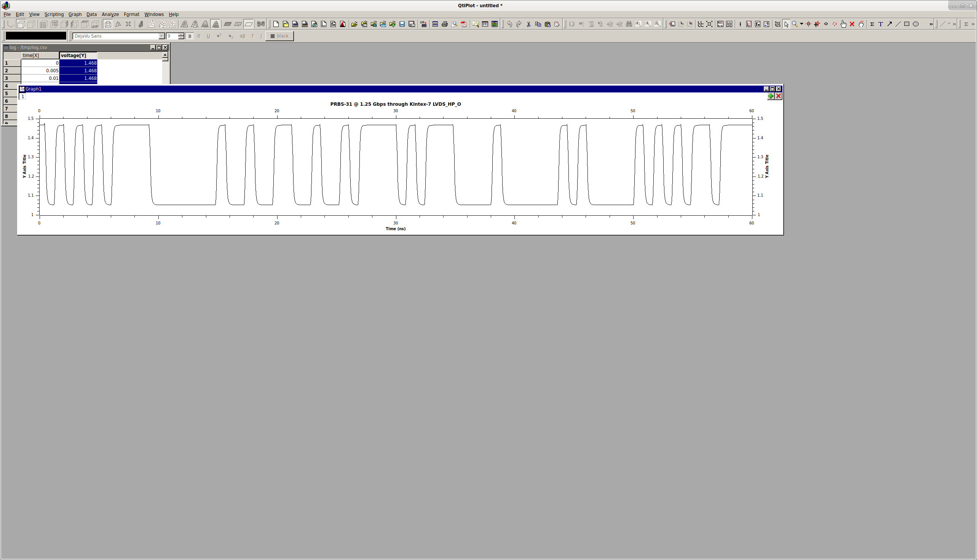The width and height of the screenshot is (977, 560).
Task: Open the Format menu
Action: tap(131, 14)
